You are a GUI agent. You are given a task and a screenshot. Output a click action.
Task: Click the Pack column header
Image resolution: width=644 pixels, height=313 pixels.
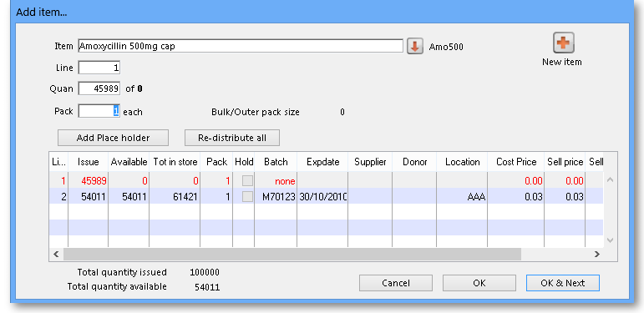coord(216,162)
